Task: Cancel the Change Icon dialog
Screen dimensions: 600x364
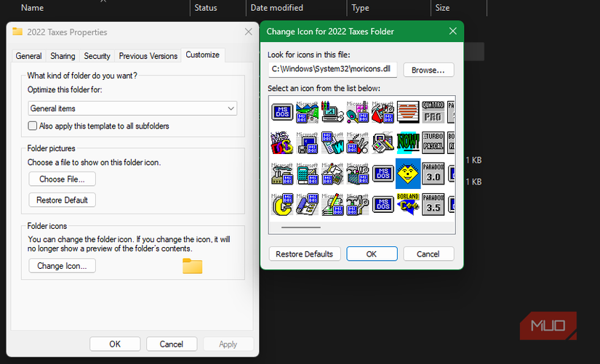Action: pyautogui.click(x=428, y=254)
